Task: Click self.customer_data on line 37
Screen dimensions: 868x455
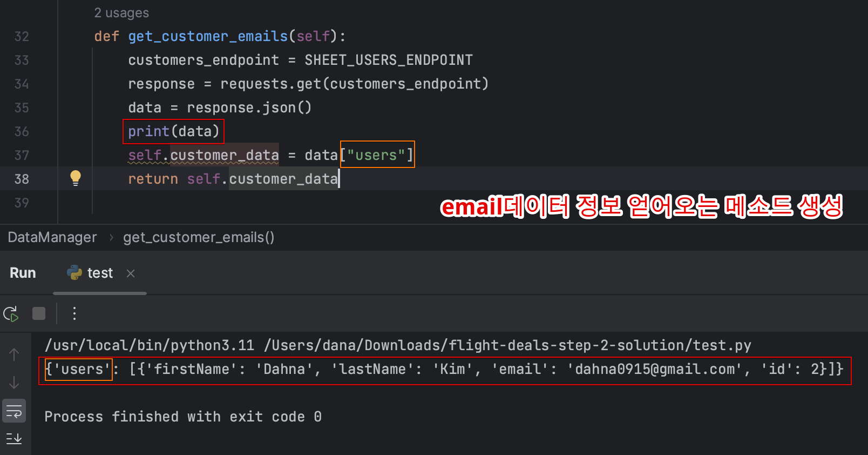Action: point(204,155)
